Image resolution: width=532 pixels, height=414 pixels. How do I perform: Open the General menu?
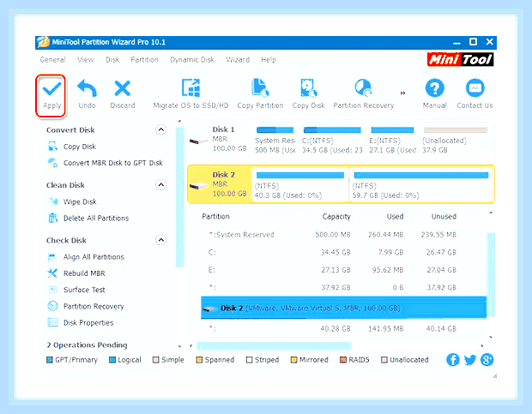[52, 60]
